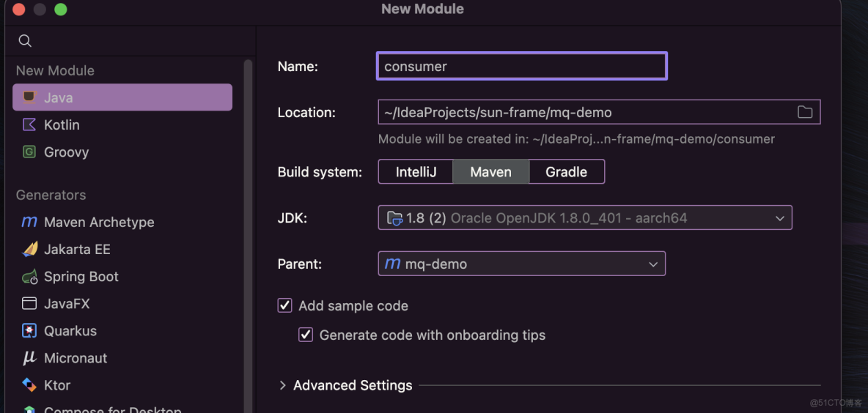Screen dimensions: 868x413
Task: Browse for location with folder icon
Action: [x=805, y=112]
